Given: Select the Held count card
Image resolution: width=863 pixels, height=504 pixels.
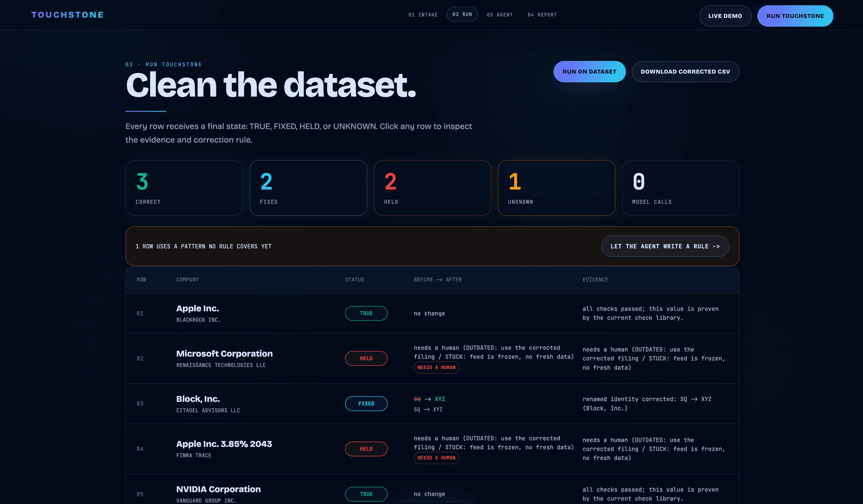Looking at the screenshot, I should point(432,188).
